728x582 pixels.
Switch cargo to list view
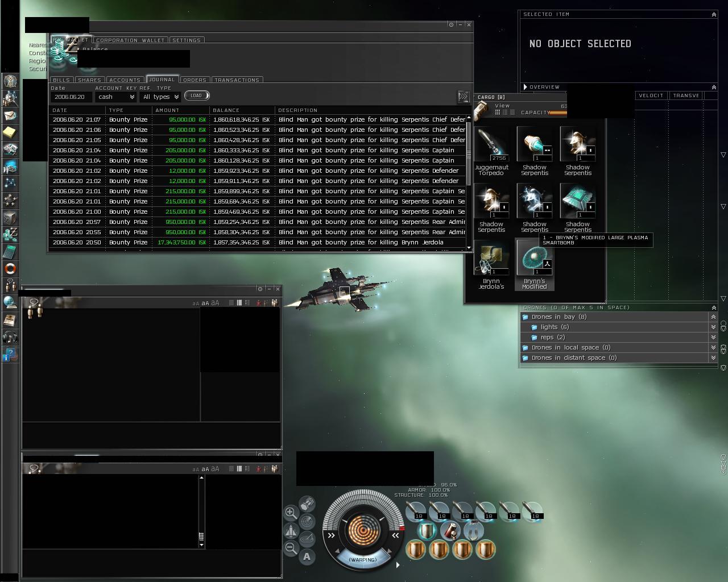[512, 113]
